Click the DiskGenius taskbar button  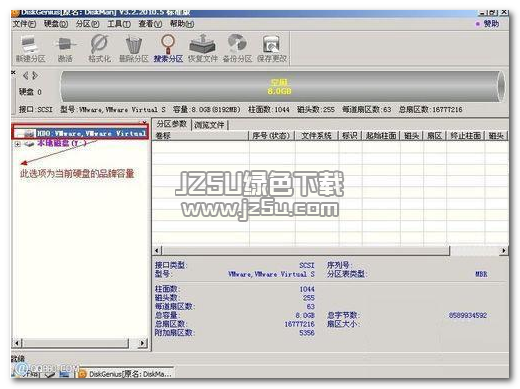click(x=125, y=374)
